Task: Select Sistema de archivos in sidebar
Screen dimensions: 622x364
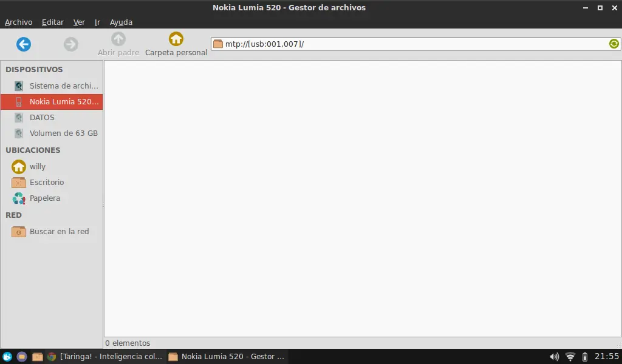Action: coord(52,86)
